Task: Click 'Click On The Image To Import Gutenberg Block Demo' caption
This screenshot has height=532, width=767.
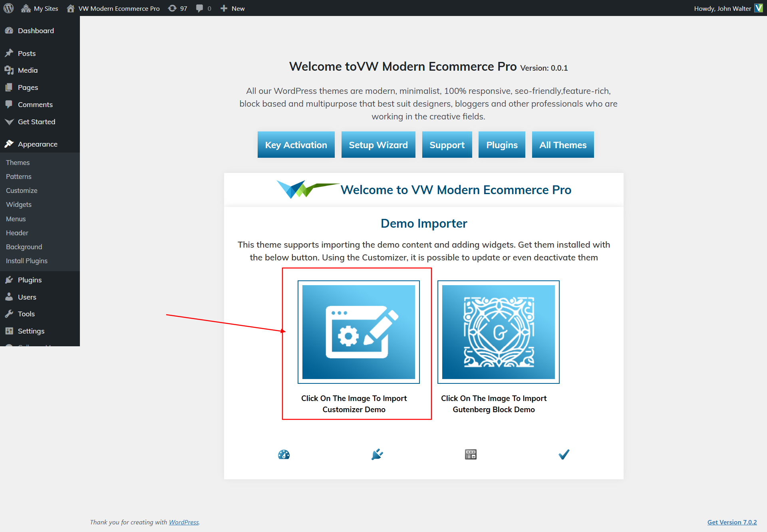Action: [x=494, y=404]
